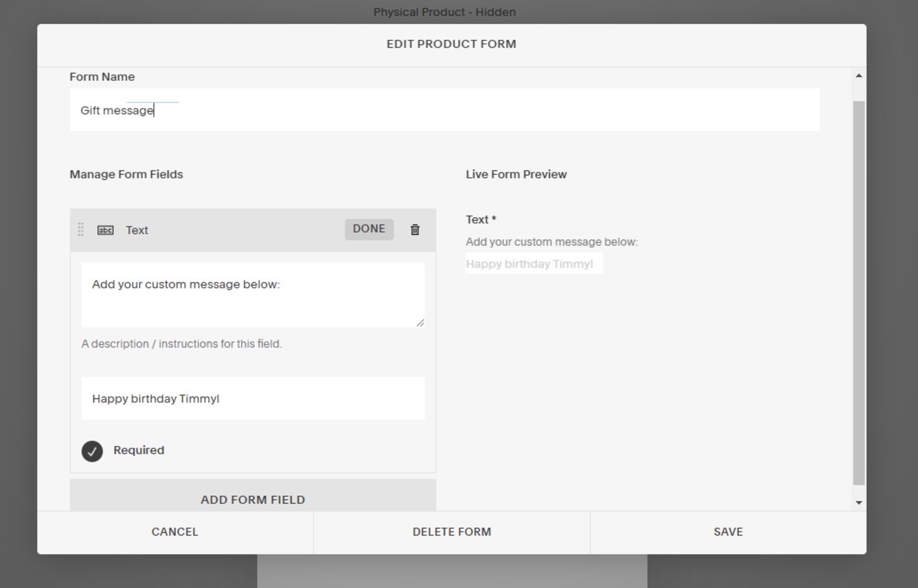Image resolution: width=918 pixels, height=588 pixels.
Task: Click the DONE button on the Text field
Action: click(x=369, y=229)
